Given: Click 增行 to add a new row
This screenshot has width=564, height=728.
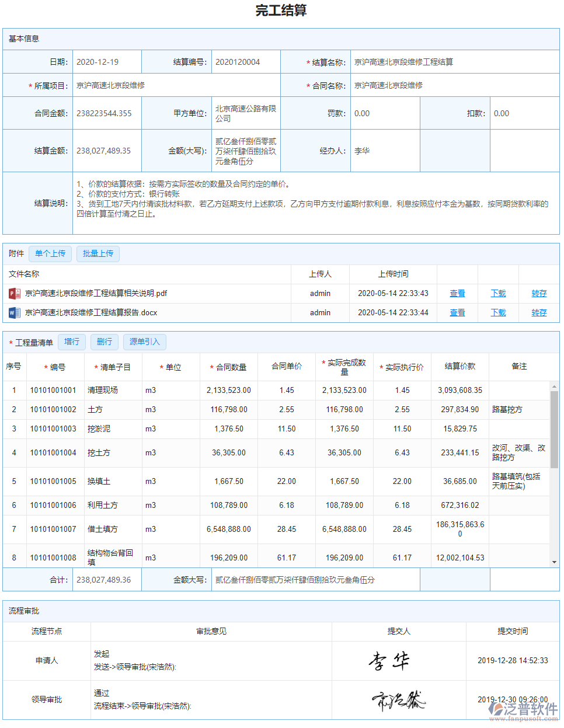Looking at the screenshot, I should (x=72, y=342).
